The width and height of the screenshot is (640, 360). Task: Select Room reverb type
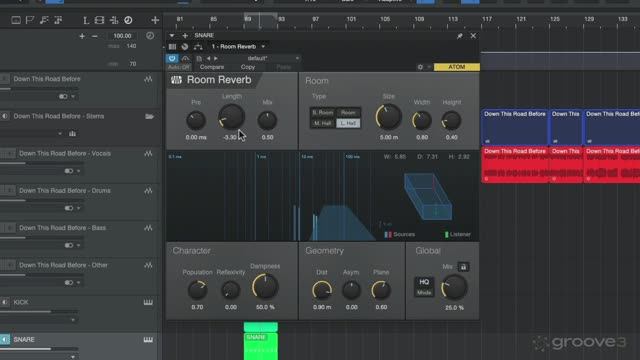click(348, 112)
